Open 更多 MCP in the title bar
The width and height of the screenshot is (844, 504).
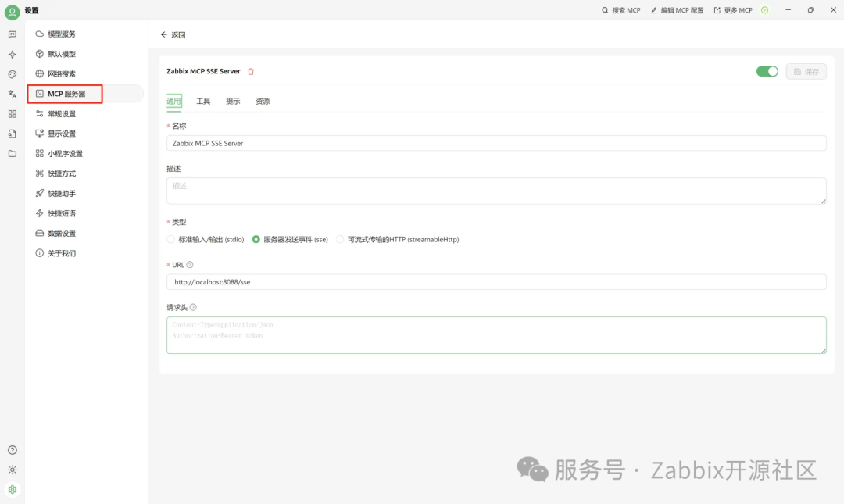coord(733,10)
